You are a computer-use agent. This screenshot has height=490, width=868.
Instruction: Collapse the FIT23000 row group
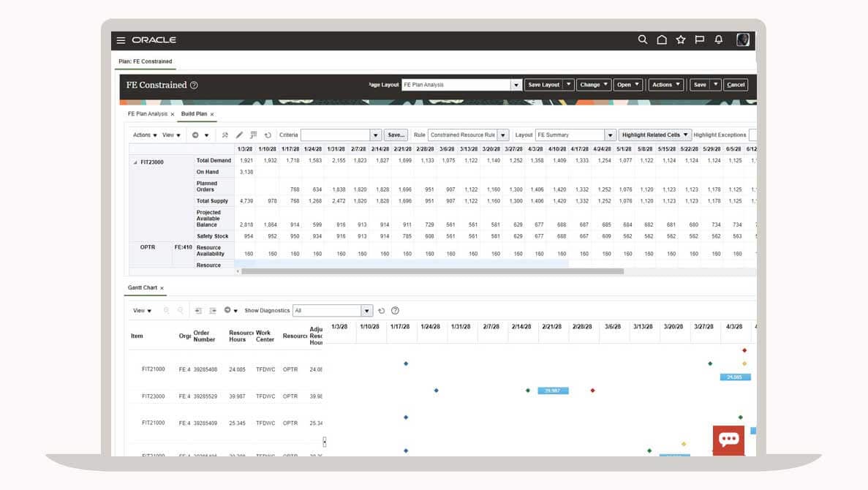135,162
